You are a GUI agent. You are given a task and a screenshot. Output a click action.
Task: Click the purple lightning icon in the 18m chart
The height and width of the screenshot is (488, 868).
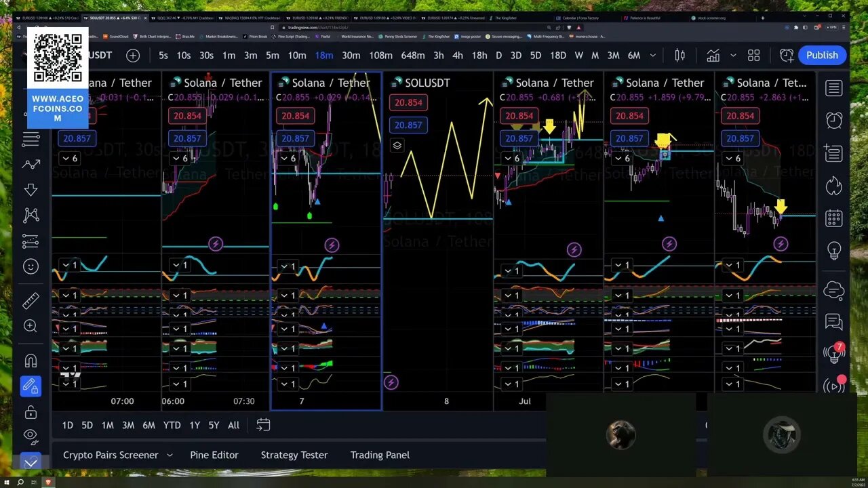(332, 245)
